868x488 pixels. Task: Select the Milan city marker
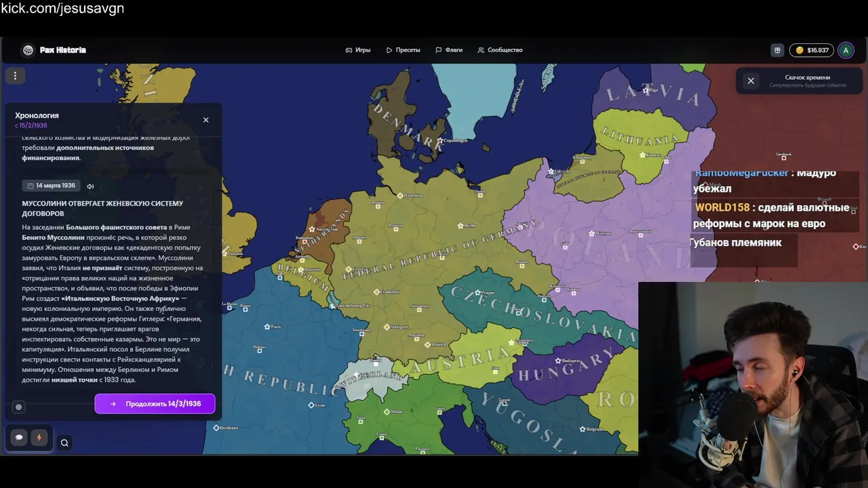[x=387, y=411]
